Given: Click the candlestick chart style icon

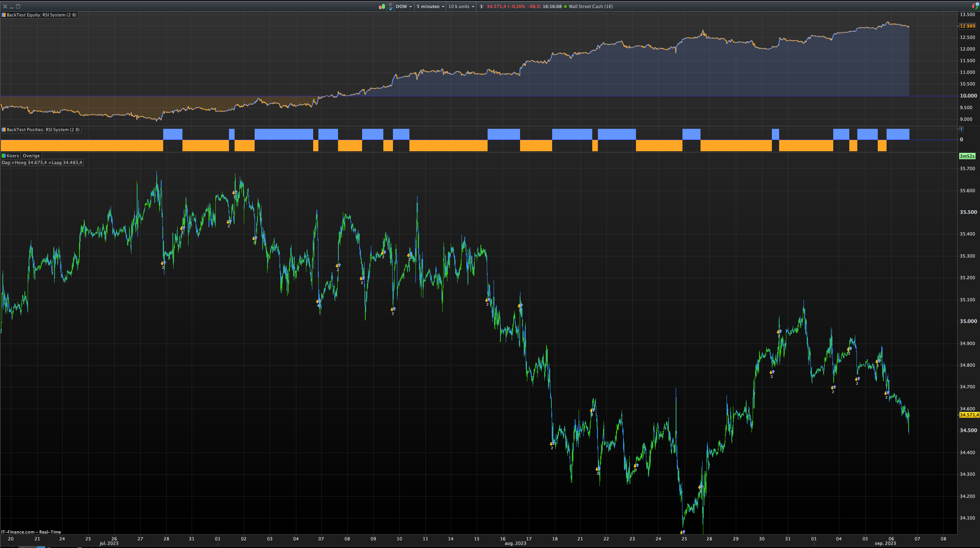Looking at the screenshot, I should click(382, 6).
